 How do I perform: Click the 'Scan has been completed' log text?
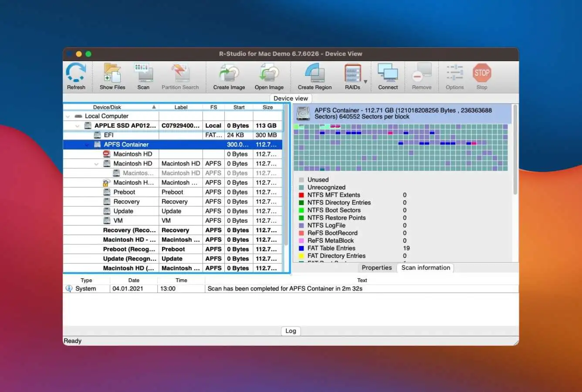click(285, 288)
